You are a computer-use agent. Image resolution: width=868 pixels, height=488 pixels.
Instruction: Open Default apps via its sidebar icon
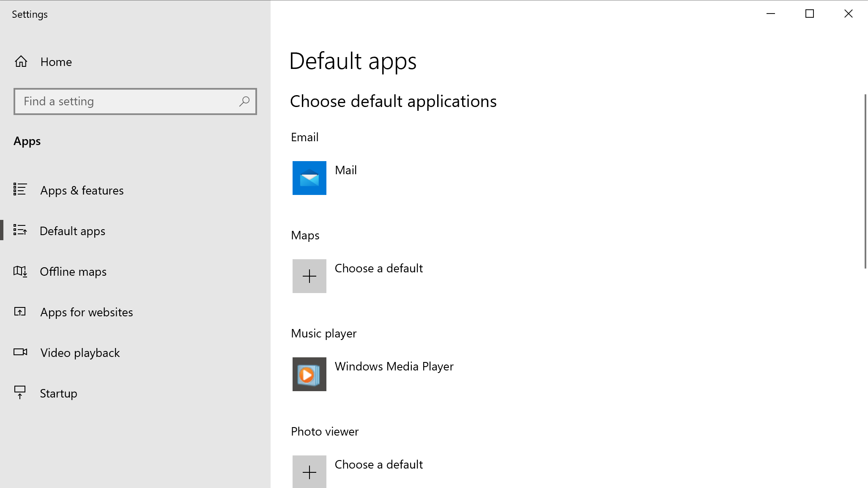(20, 230)
